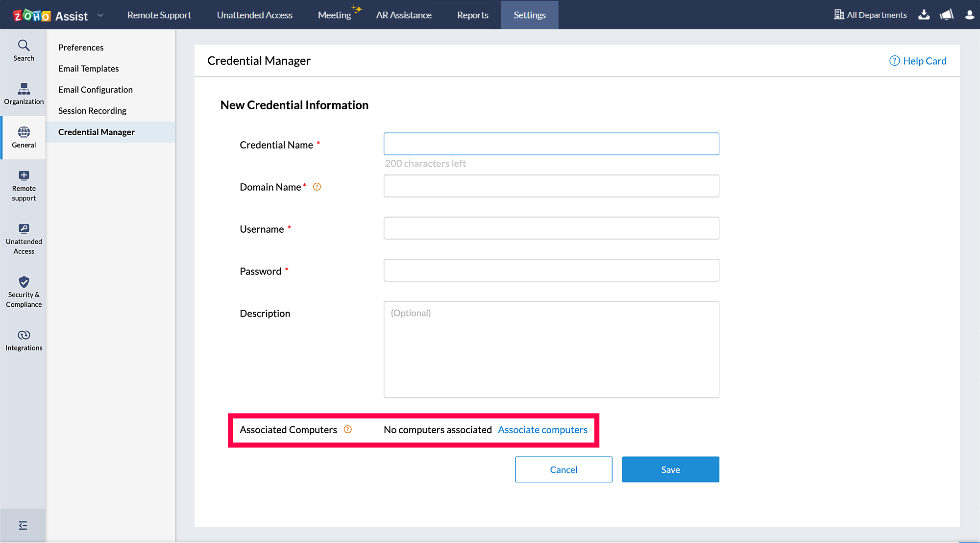Open the Unattended Access top tab
Viewport: 980px width, 543px height.
(x=254, y=15)
